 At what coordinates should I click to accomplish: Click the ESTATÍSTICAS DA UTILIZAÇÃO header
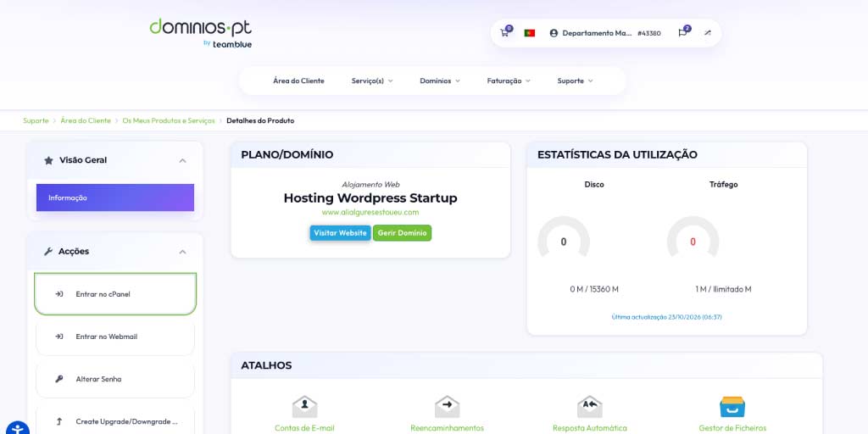[x=666, y=155]
